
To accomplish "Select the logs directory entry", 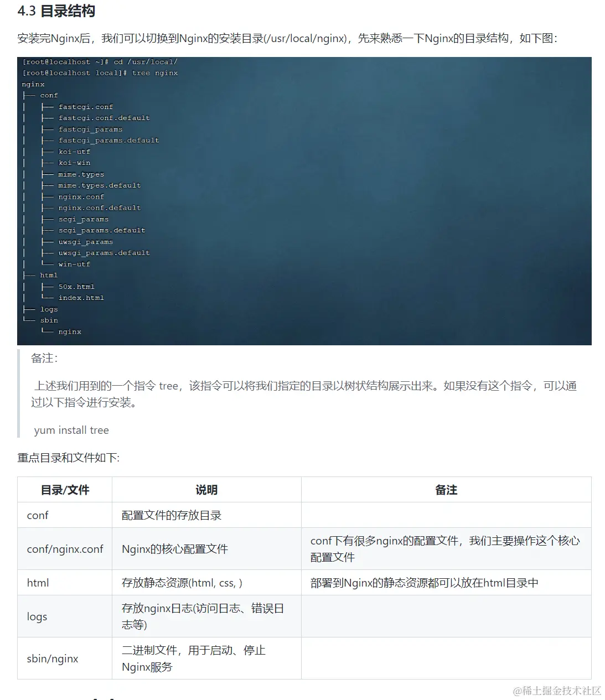I will tap(49, 309).
